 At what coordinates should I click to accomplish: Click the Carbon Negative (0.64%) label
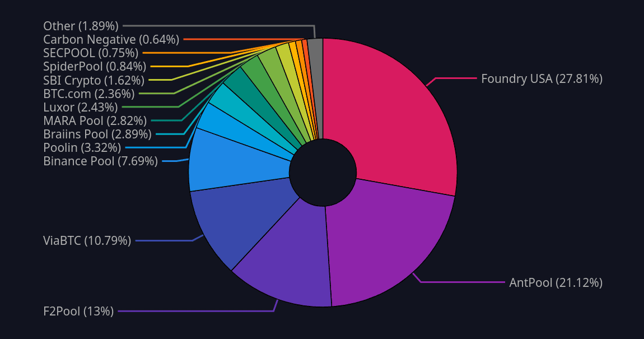(111, 39)
